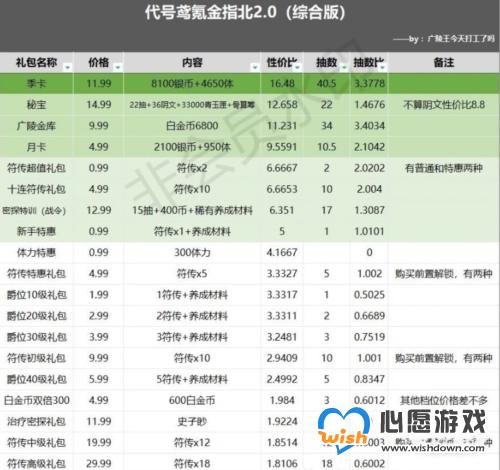500x470 pixels.
Task: Select the 性价比 value 2.9409
Action: click(282, 358)
